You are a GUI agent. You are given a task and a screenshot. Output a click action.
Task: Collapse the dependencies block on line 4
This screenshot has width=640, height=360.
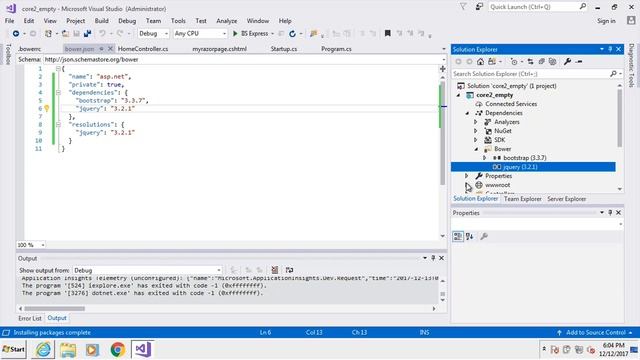(58, 93)
